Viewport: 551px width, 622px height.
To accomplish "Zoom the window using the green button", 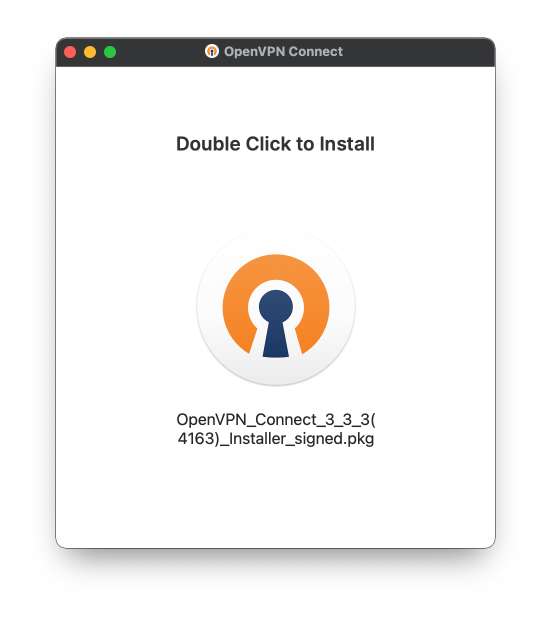I will click(x=110, y=52).
